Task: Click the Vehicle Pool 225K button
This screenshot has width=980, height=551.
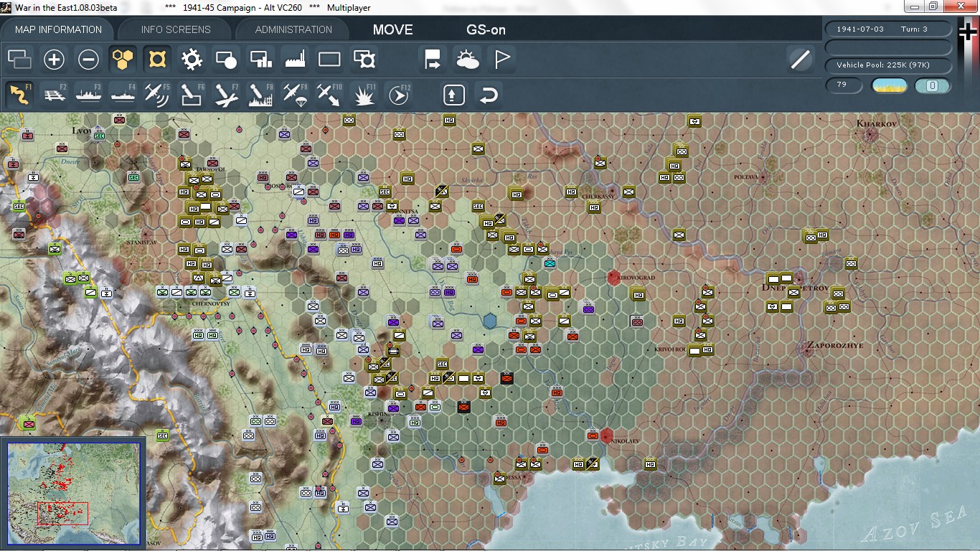Action: [888, 65]
